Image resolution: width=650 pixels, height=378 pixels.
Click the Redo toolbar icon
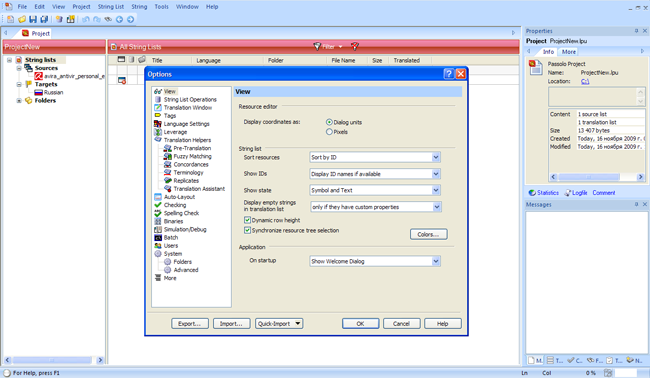click(x=97, y=19)
